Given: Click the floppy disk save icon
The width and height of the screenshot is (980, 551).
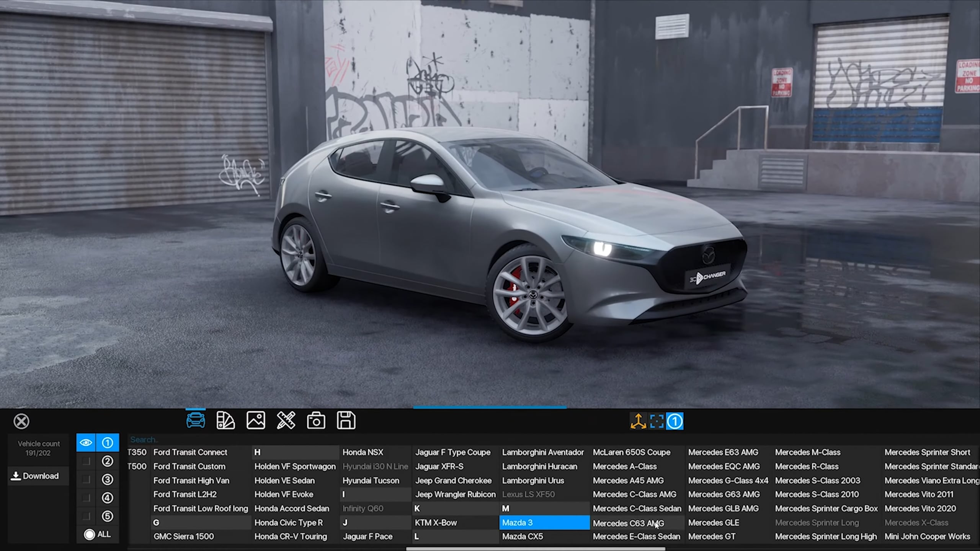Looking at the screenshot, I should (x=346, y=420).
